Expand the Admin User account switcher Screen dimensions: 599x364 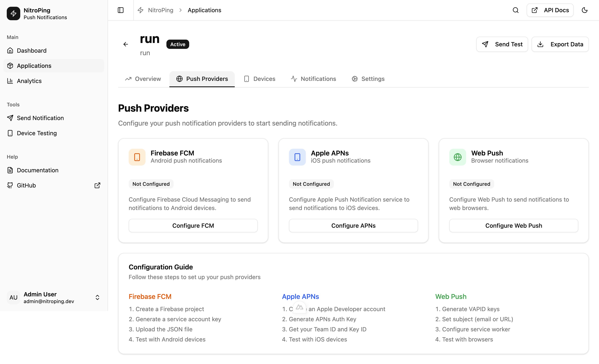97,297
